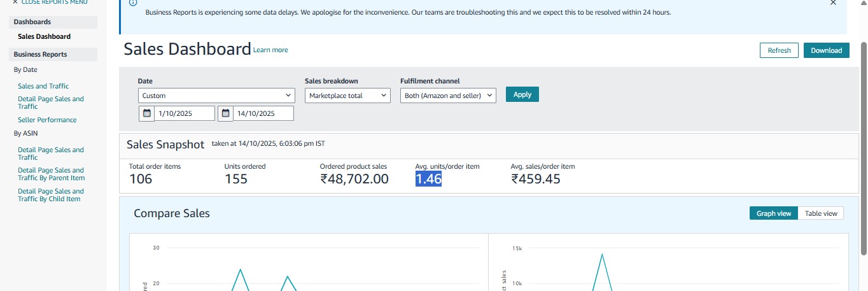Click the start date calendar icon
Screen dimensions: 868x291
146,113
